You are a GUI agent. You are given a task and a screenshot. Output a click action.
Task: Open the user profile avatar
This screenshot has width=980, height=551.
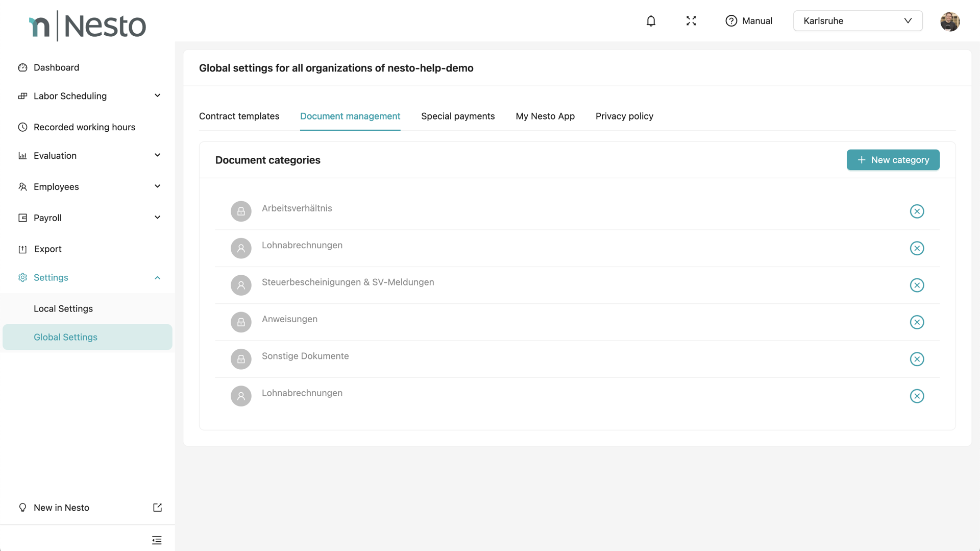click(949, 21)
